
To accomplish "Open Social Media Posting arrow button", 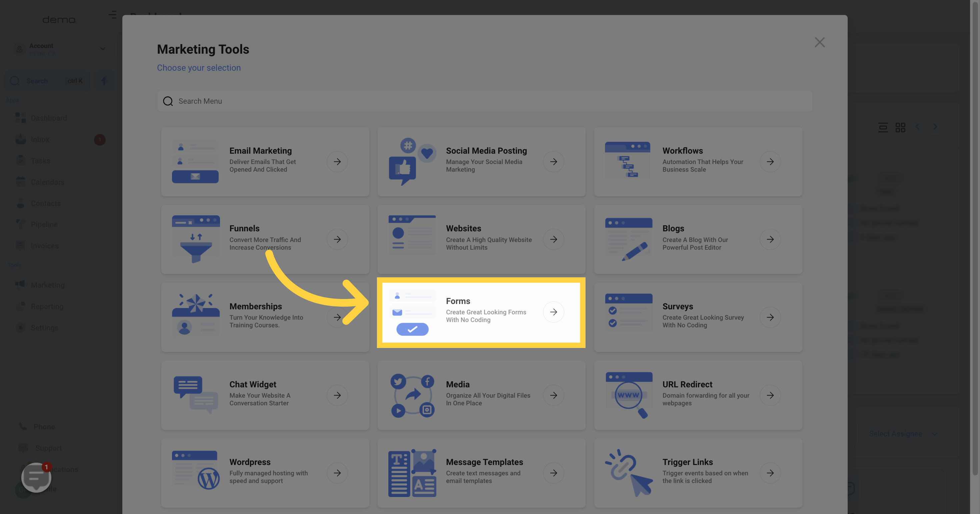I will tap(554, 162).
